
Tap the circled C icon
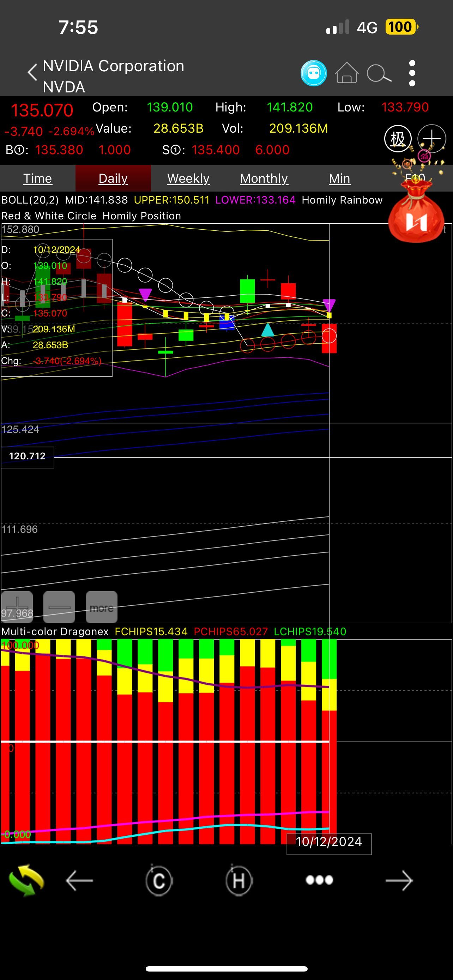tap(159, 880)
